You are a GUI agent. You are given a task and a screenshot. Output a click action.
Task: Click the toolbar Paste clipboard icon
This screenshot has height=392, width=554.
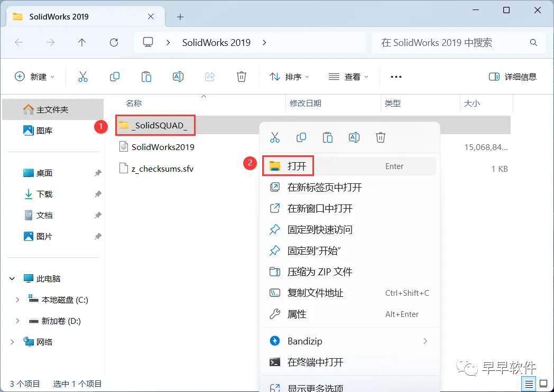(x=146, y=77)
